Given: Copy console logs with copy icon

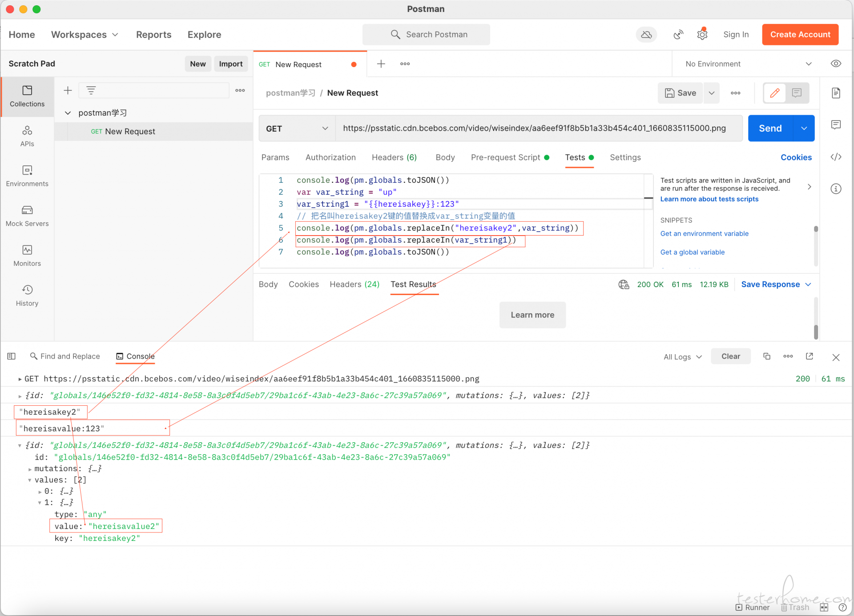Looking at the screenshot, I should pyautogui.click(x=767, y=356).
